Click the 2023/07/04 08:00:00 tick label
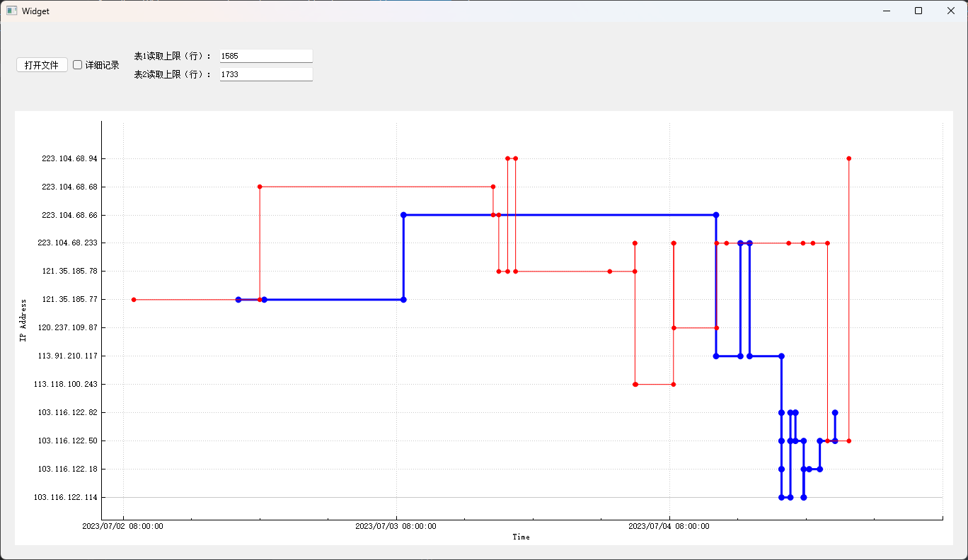This screenshot has width=968, height=560. [669, 526]
